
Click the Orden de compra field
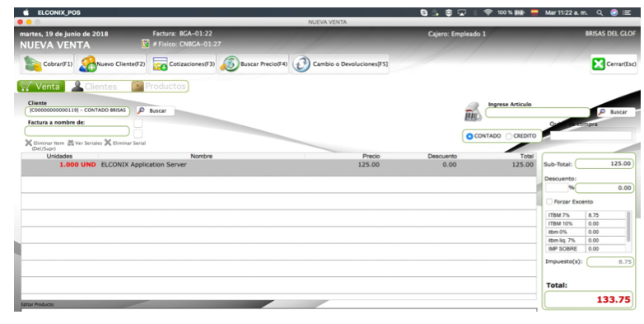591,135
